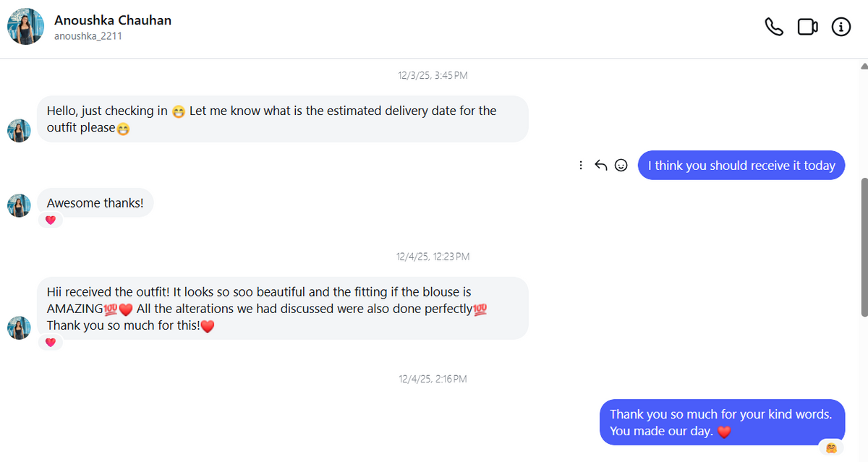Start an audio call with Anoushka
The width and height of the screenshot is (868, 462).
774,27
